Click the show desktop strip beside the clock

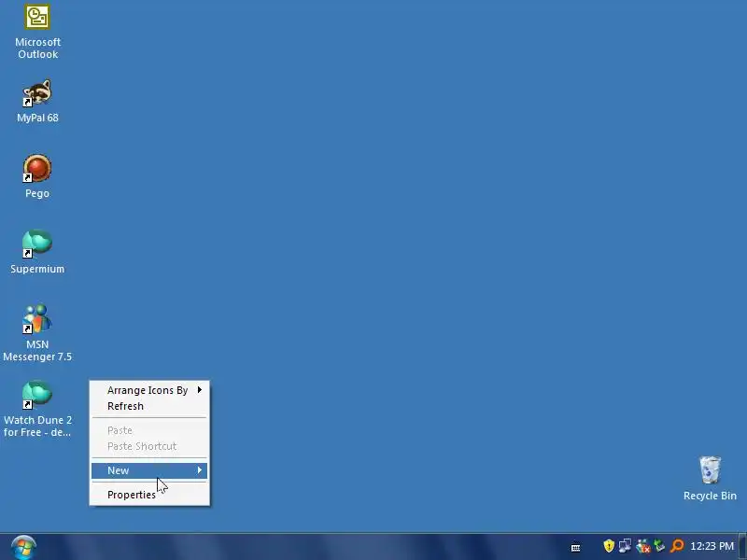pyautogui.click(x=742, y=547)
